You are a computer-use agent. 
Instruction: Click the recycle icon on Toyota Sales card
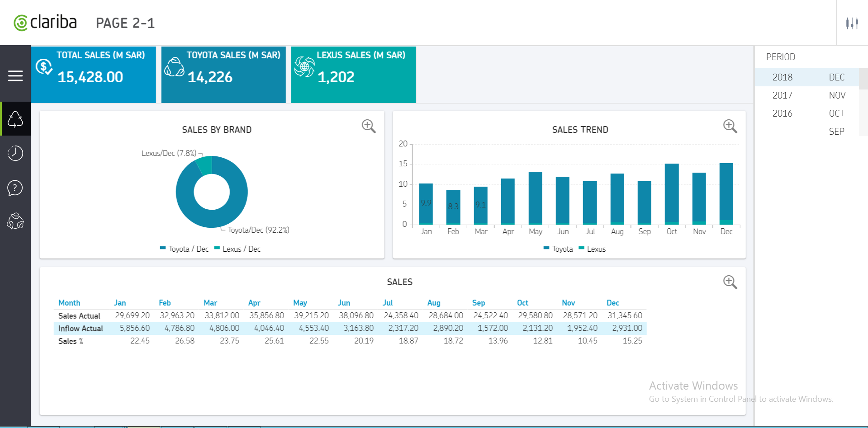174,67
